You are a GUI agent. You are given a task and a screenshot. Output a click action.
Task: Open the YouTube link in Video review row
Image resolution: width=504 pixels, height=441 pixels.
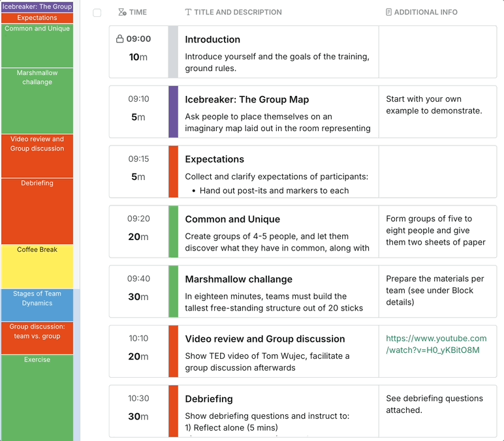[x=436, y=344]
